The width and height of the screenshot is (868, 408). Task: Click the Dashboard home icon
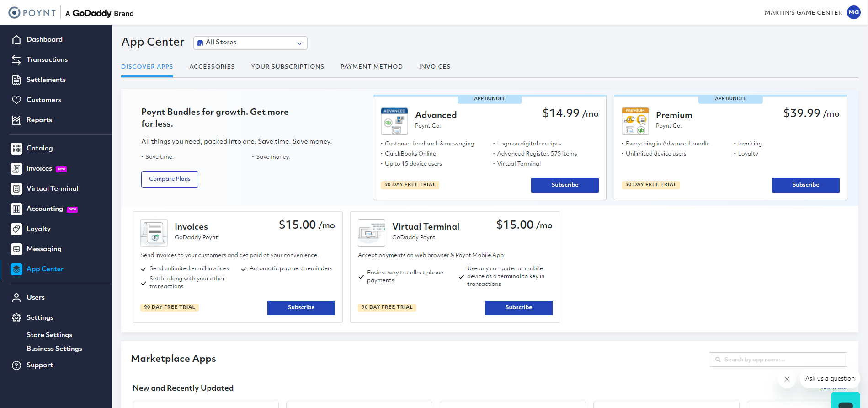point(16,40)
